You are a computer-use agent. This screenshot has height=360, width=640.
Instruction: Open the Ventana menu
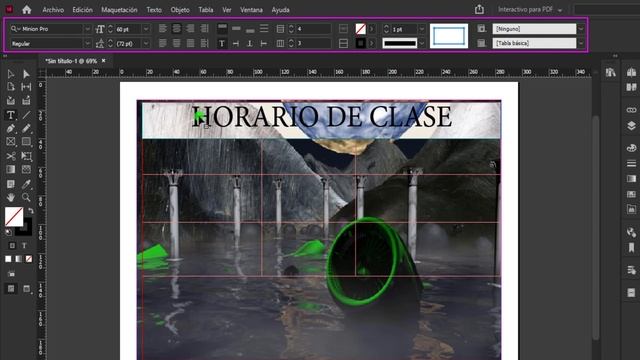click(x=251, y=10)
